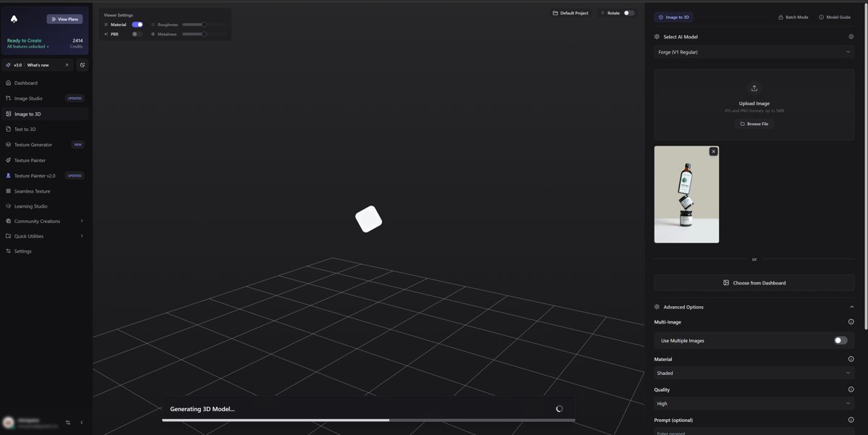Click Choose from Dashboard button
The height and width of the screenshot is (435, 868).
754,283
